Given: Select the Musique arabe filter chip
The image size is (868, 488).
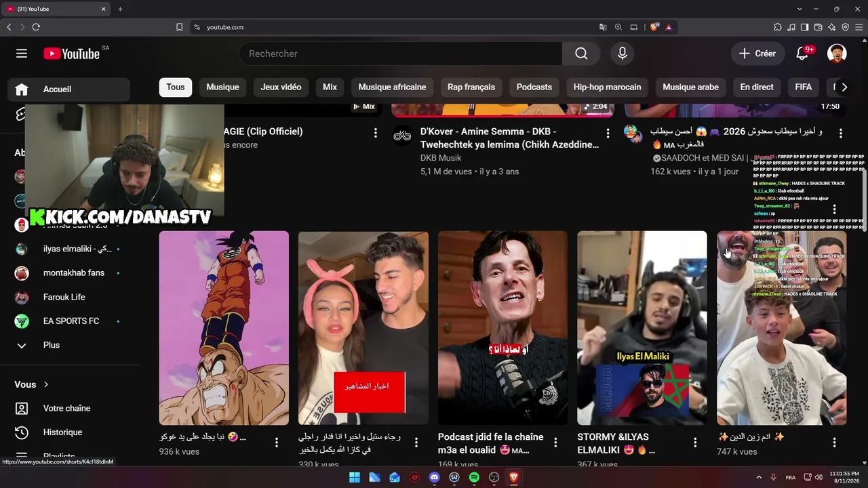Looking at the screenshot, I should point(690,87).
